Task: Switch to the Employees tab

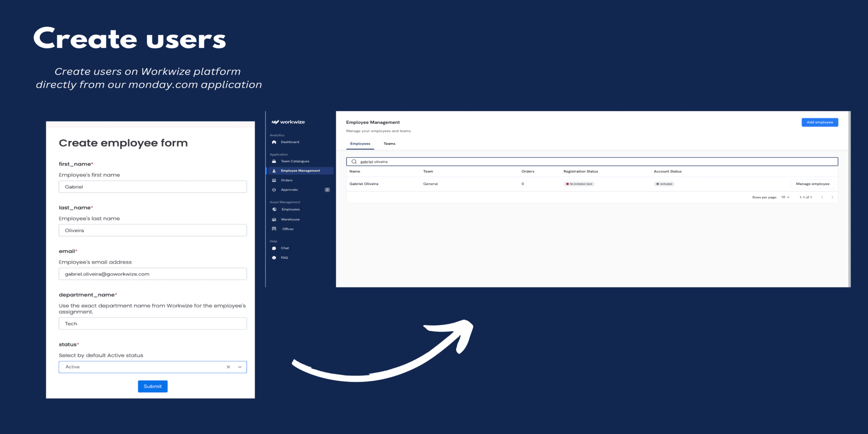Action: tap(360, 144)
